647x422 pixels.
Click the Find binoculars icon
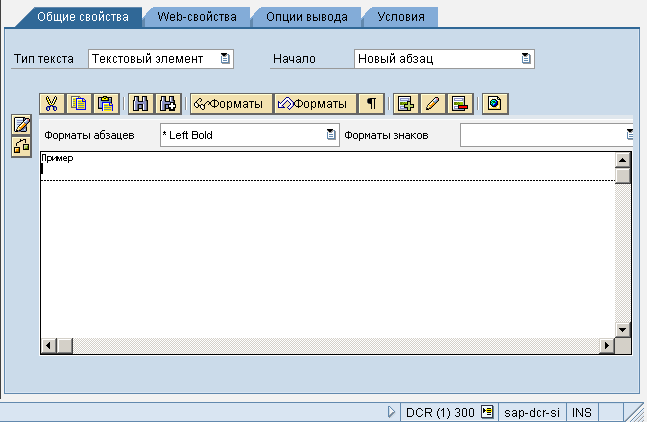(141, 103)
